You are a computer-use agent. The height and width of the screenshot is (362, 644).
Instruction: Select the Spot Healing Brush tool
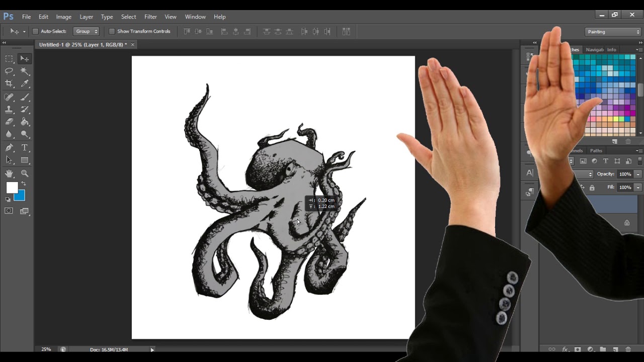[x=9, y=97]
